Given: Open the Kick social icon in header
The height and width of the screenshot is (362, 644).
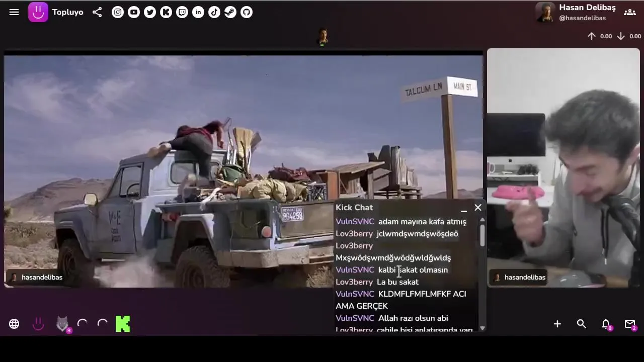Looking at the screenshot, I should click(166, 12).
